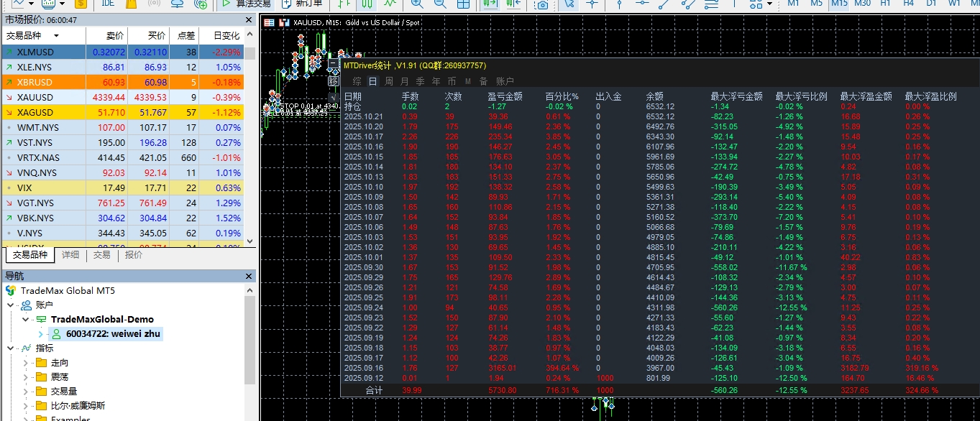Viewport: 980px width, 421px height.
Task: Select the candlestick chart icon
Action: pos(366,4)
